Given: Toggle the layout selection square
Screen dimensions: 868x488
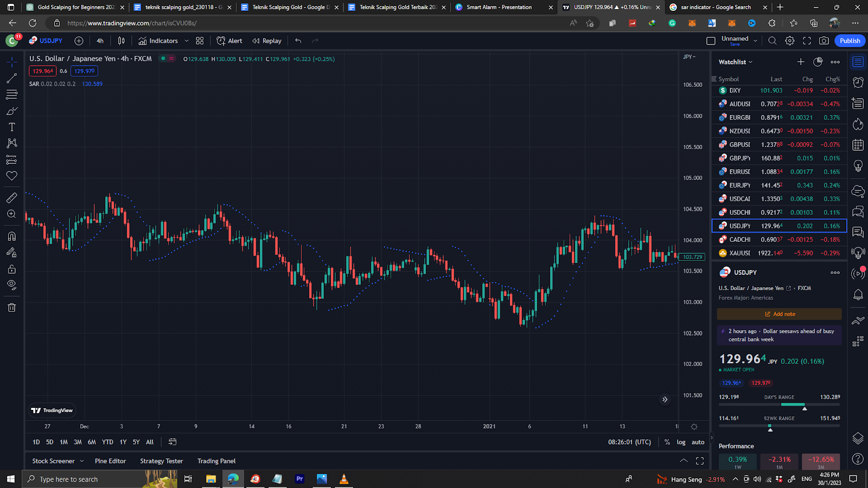Looking at the screenshot, I should pos(711,41).
